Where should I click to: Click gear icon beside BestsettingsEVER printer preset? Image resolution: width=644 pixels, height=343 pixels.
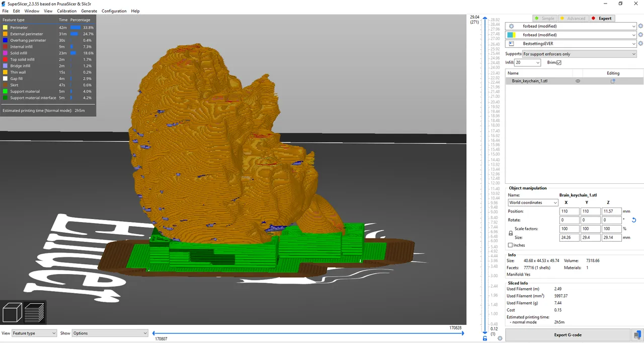pyautogui.click(x=640, y=44)
